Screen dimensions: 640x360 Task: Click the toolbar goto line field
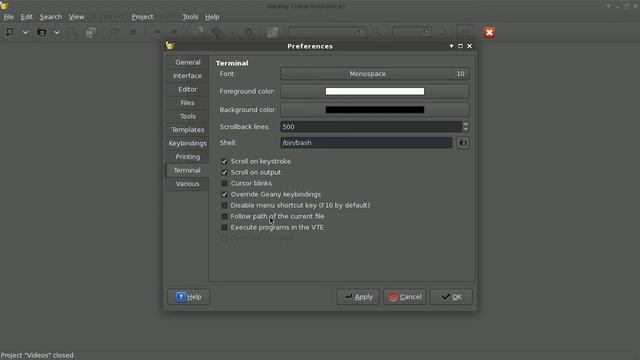point(412,32)
